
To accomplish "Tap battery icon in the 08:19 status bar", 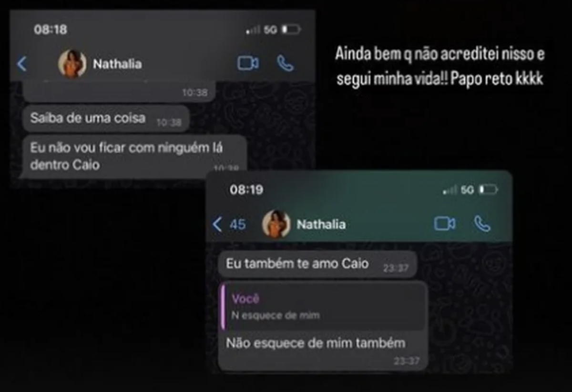I will click(x=489, y=190).
